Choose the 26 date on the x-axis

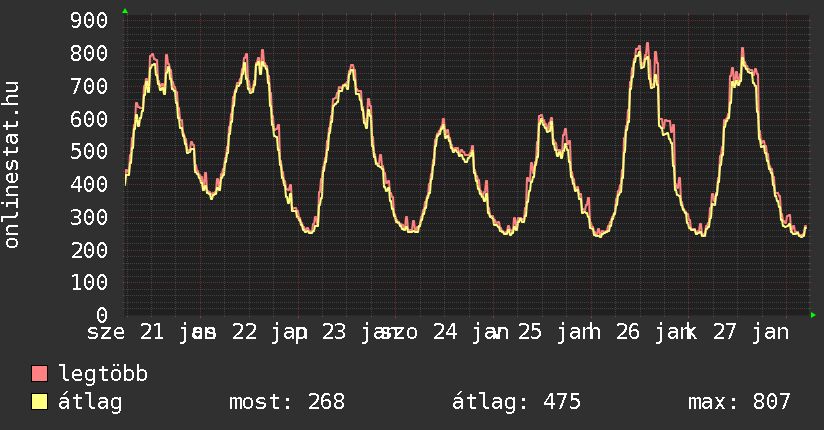pos(629,333)
